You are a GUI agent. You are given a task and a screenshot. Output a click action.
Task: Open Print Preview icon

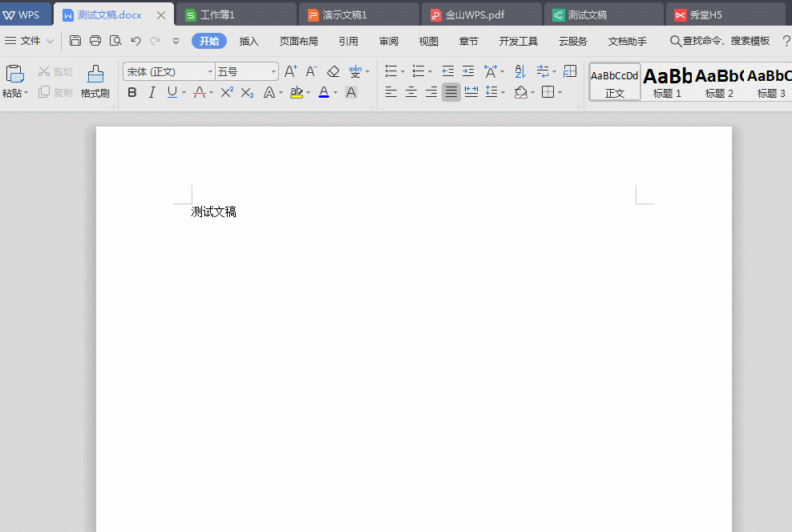115,41
